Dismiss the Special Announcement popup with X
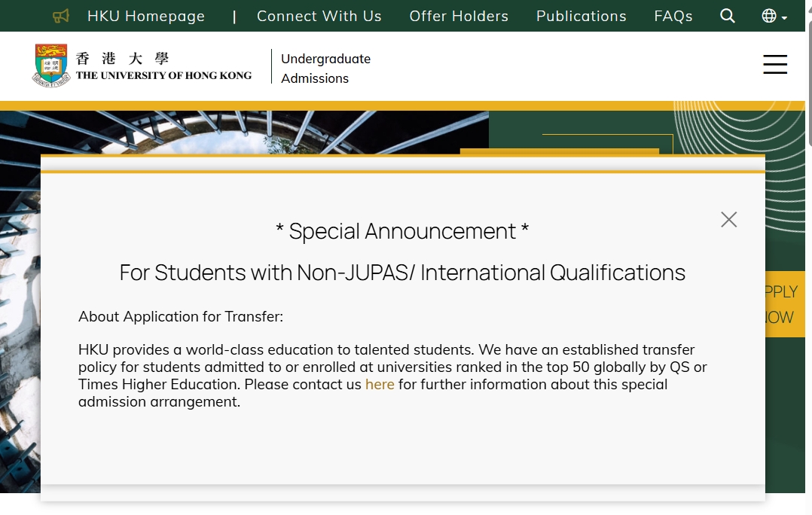 (728, 219)
